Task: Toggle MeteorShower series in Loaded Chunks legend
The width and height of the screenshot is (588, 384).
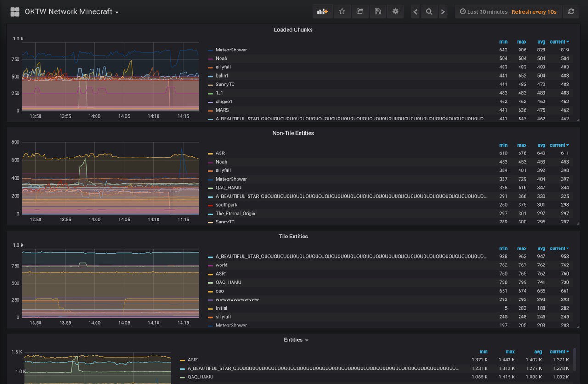Action: (x=231, y=50)
